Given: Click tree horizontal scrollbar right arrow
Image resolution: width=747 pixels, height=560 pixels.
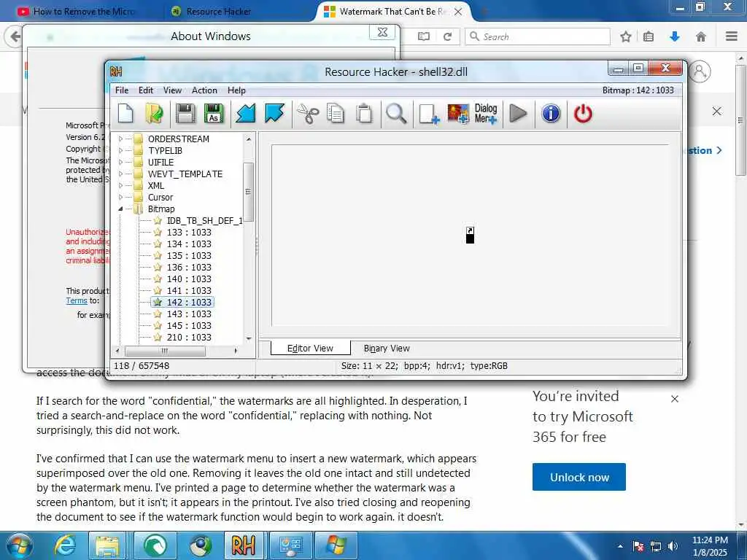Looking at the screenshot, I should [236, 351].
